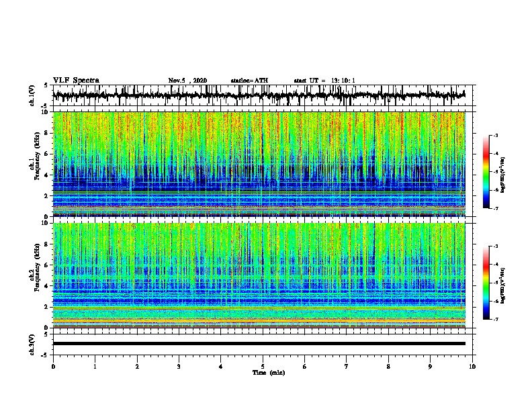Click the '2' kHz tick of ch.2 spectrogram

click(47, 307)
